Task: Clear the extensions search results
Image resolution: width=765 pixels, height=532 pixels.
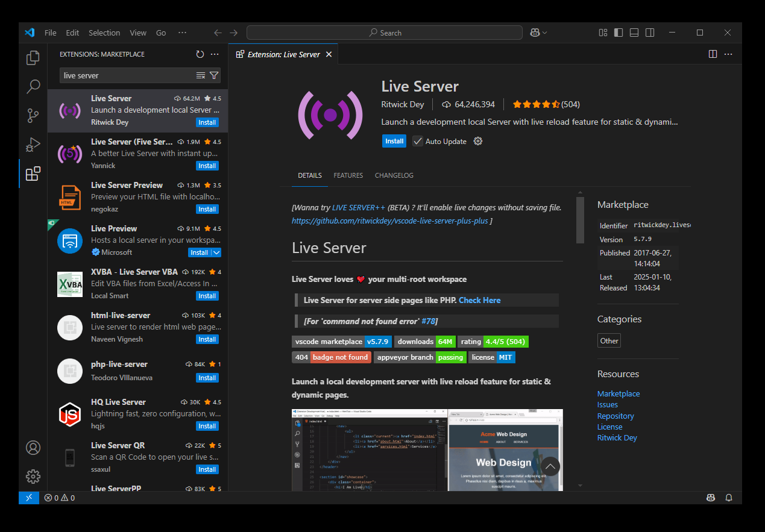Action: (x=201, y=75)
